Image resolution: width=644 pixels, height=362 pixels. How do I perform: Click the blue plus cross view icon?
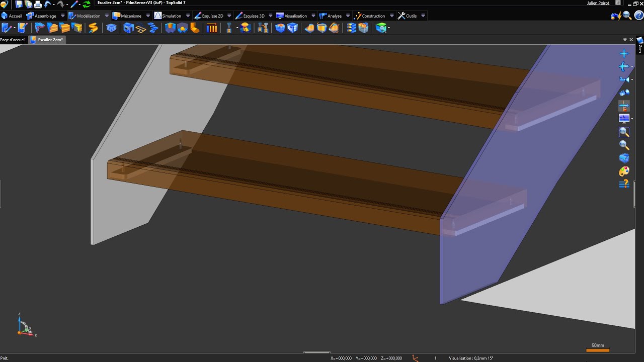tap(624, 54)
